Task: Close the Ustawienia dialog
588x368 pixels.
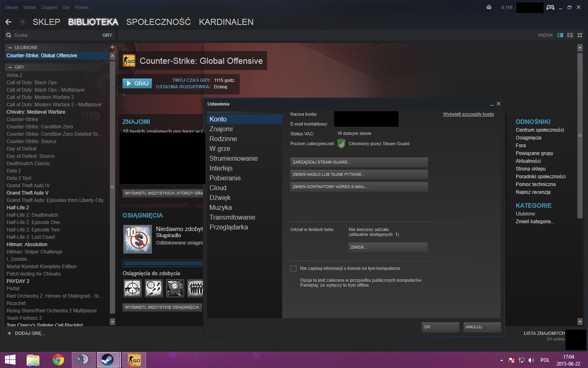Action: click(x=499, y=104)
